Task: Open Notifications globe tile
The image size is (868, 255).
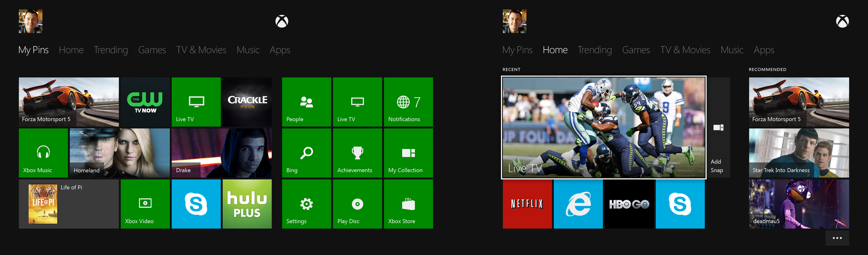Action: (408, 102)
